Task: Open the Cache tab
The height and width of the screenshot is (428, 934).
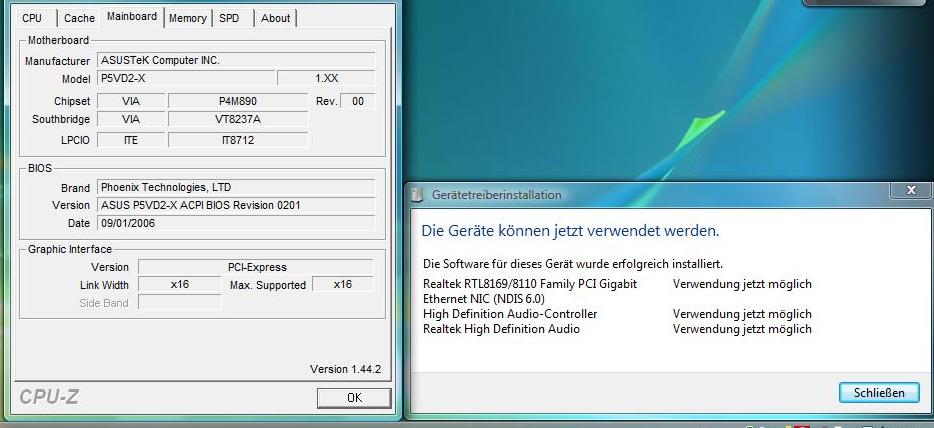Action: coord(79,18)
